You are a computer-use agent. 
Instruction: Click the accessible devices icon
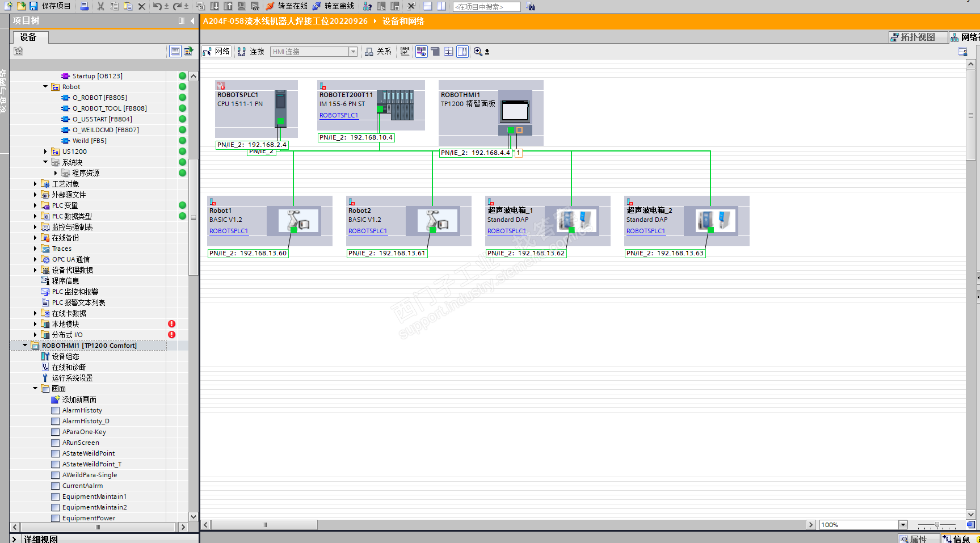tap(368, 6)
